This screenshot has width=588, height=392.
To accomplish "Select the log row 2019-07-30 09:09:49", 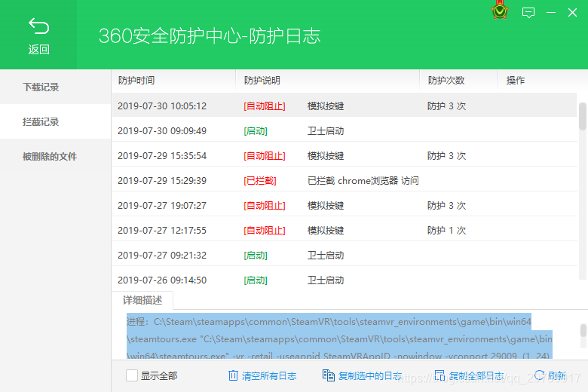I will tap(345, 131).
